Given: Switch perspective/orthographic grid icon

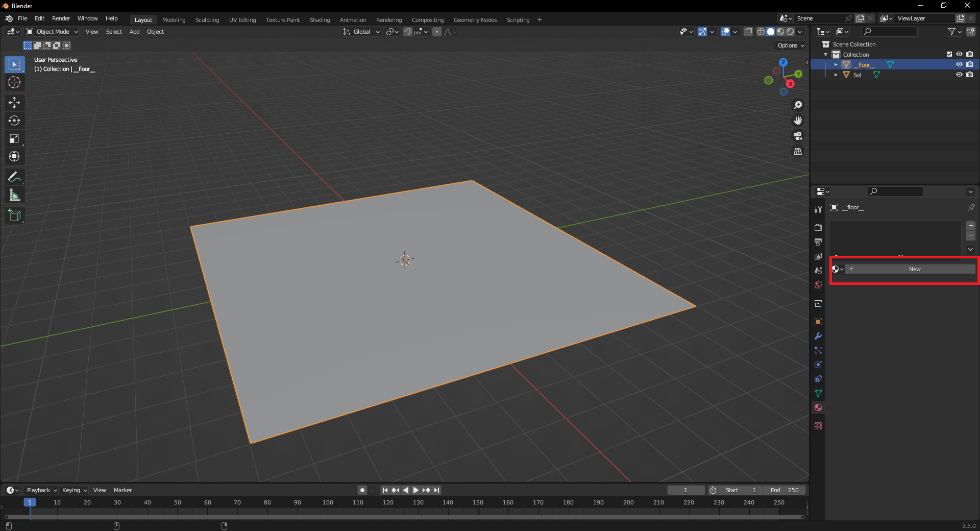Looking at the screenshot, I should pos(798,151).
